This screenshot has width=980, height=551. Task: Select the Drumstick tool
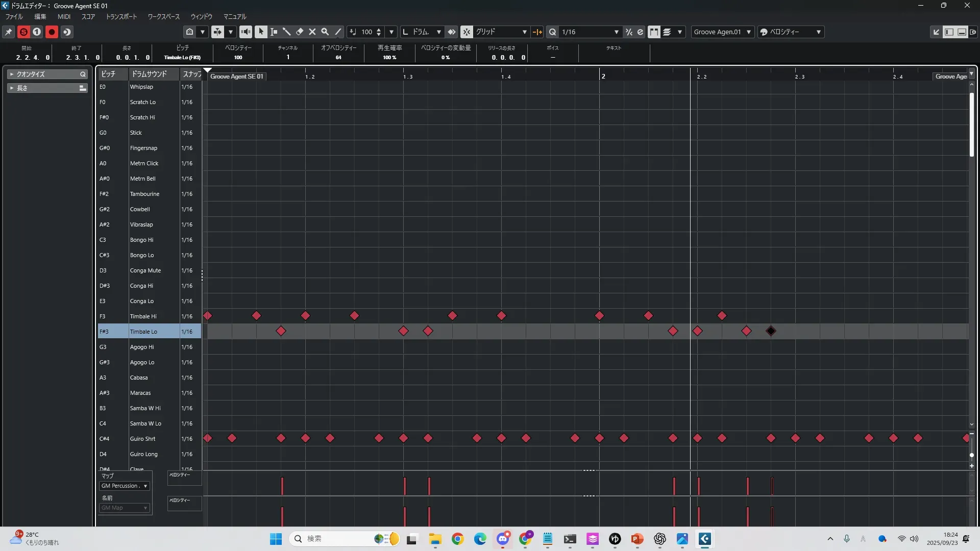pos(287,32)
